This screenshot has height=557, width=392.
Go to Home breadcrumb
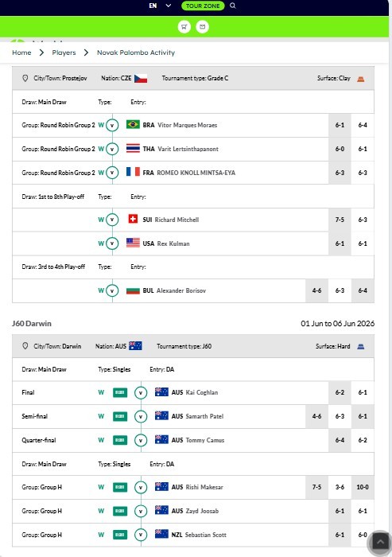[x=21, y=53]
